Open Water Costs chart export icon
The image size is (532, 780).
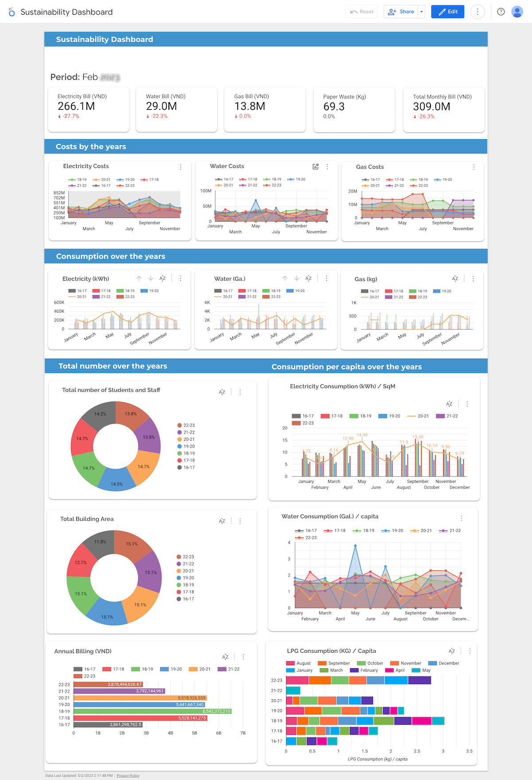coord(316,167)
